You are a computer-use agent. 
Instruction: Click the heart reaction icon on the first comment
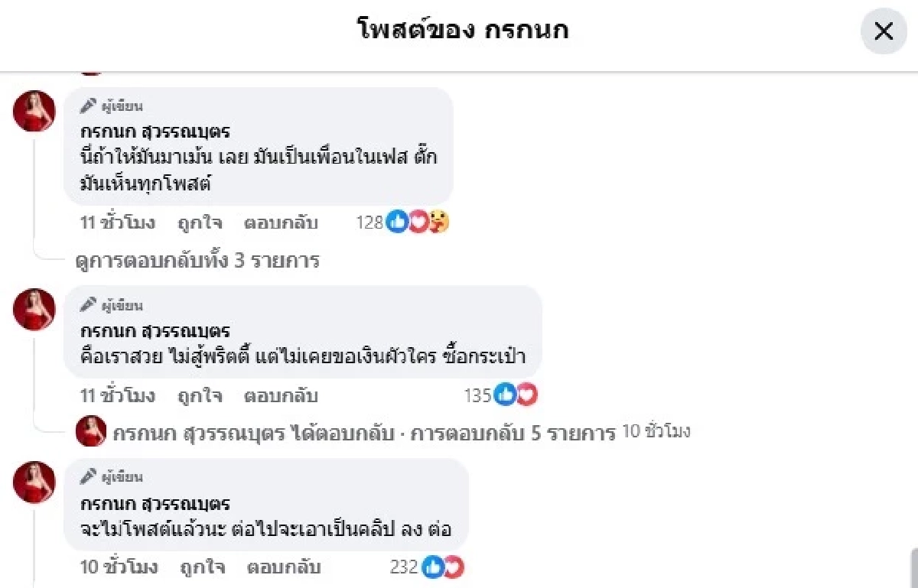(x=417, y=223)
